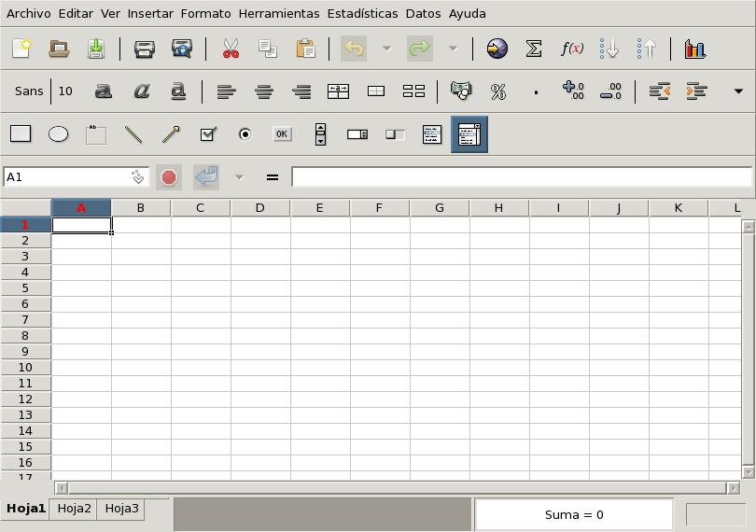
Task: Sort descending icon with up arrow
Action: (647, 49)
